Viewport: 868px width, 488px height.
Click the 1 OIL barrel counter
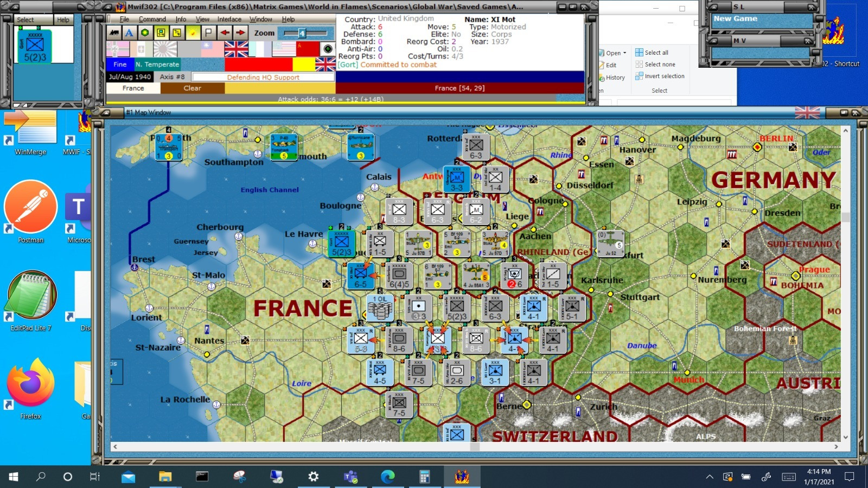[x=380, y=308]
